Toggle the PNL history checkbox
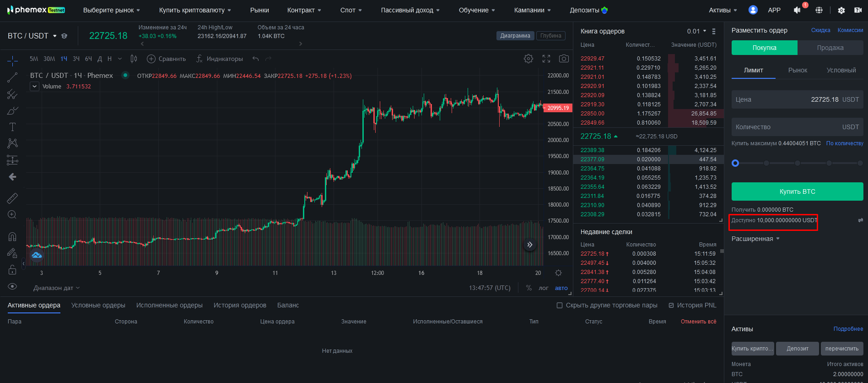The width and height of the screenshot is (868, 383). (x=671, y=306)
